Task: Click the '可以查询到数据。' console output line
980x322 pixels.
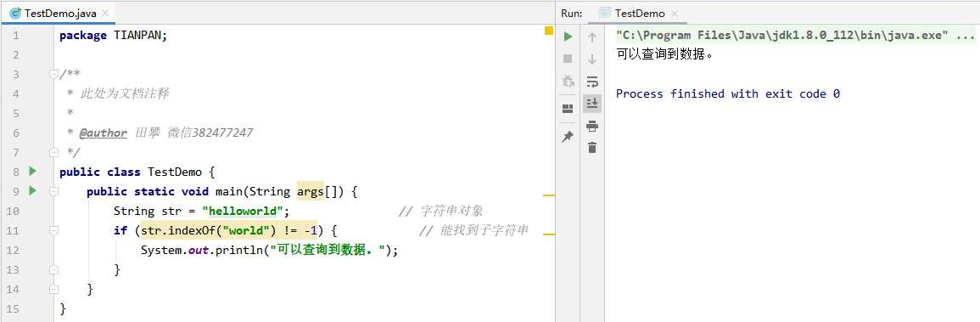Action: coord(664,54)
